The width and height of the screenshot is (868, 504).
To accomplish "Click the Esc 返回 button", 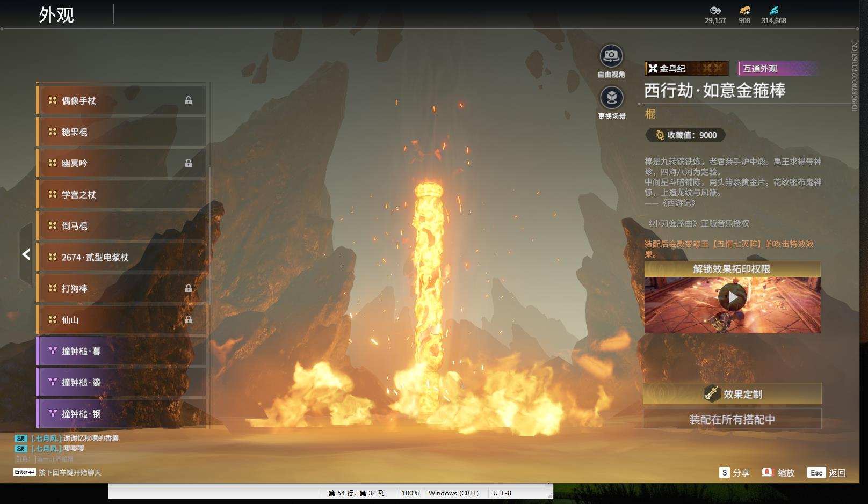I will [x=827, y=472].
